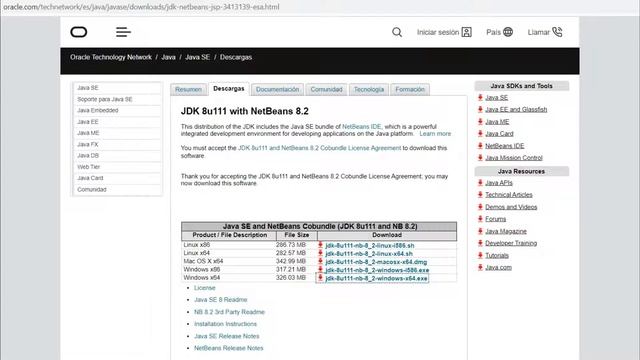Open the License bullet link
This screenshot has height=360, width=640.
pos(204,288)
